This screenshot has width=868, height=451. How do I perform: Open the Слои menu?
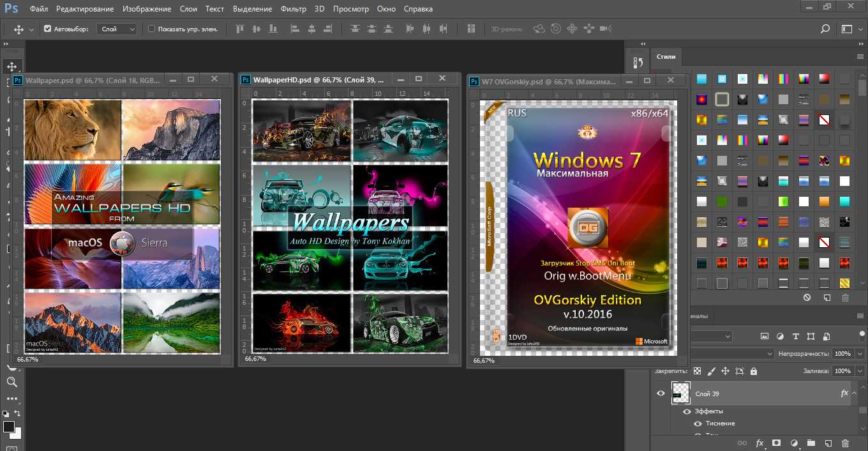pos(188,9)
